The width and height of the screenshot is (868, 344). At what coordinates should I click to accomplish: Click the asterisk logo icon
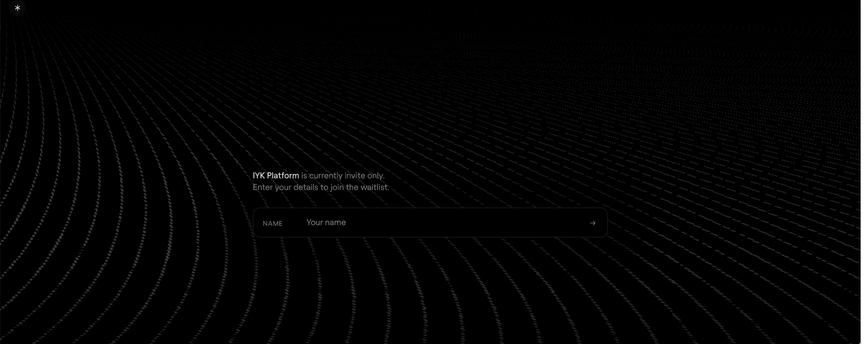[17, 8]
